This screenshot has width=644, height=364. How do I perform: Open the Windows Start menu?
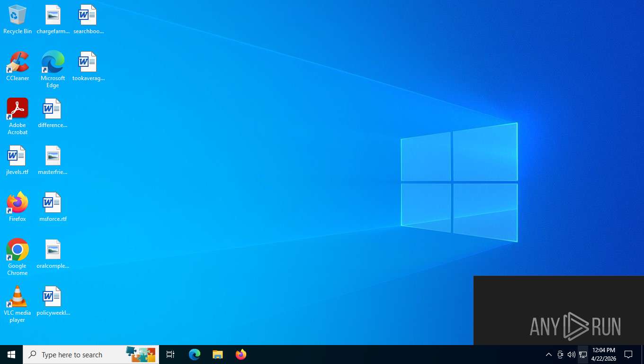pyautogui.click(x=11, y=355)
